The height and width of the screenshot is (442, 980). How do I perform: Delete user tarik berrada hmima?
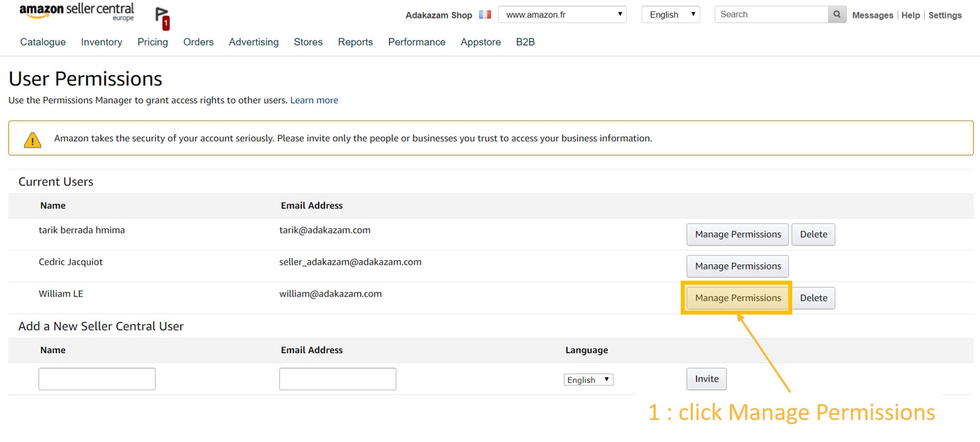[x=813, y=234]
